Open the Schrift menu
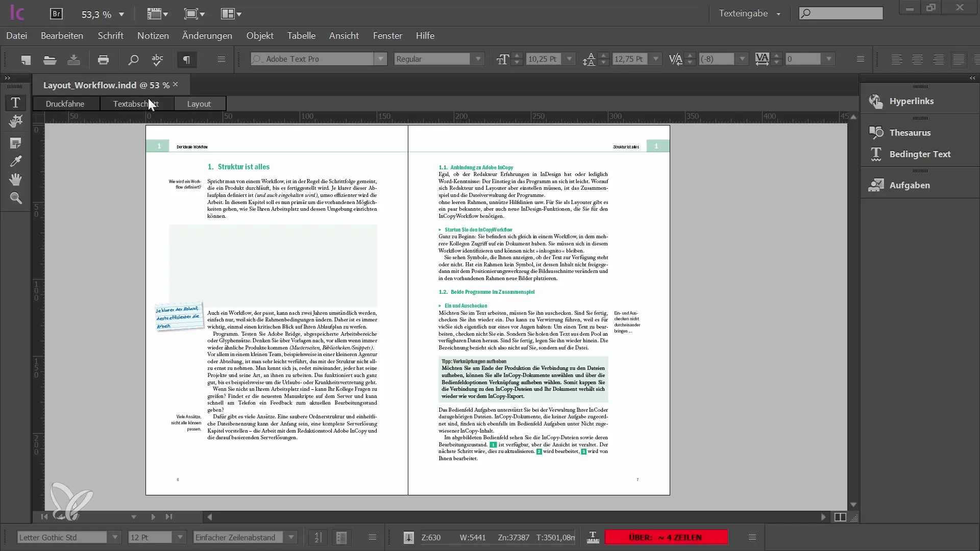The width and height of the screenshot is (980, 551). (110, 36)
